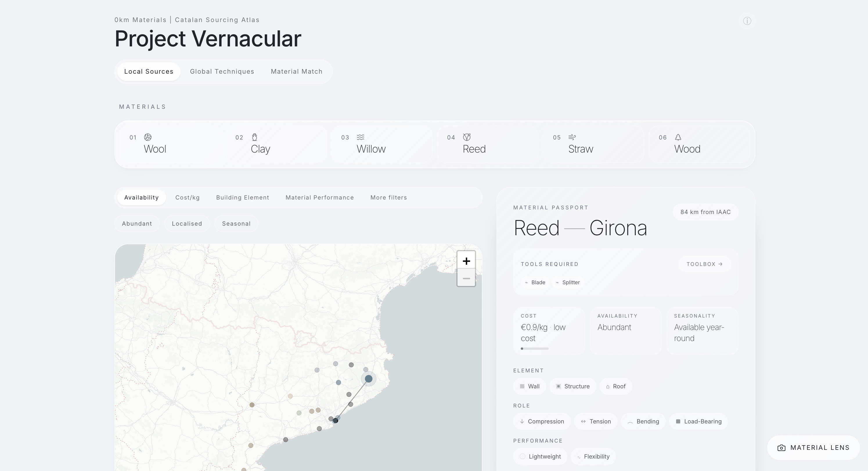Click the Clay pot icon

pyautogui.click(x=254, y=137)
